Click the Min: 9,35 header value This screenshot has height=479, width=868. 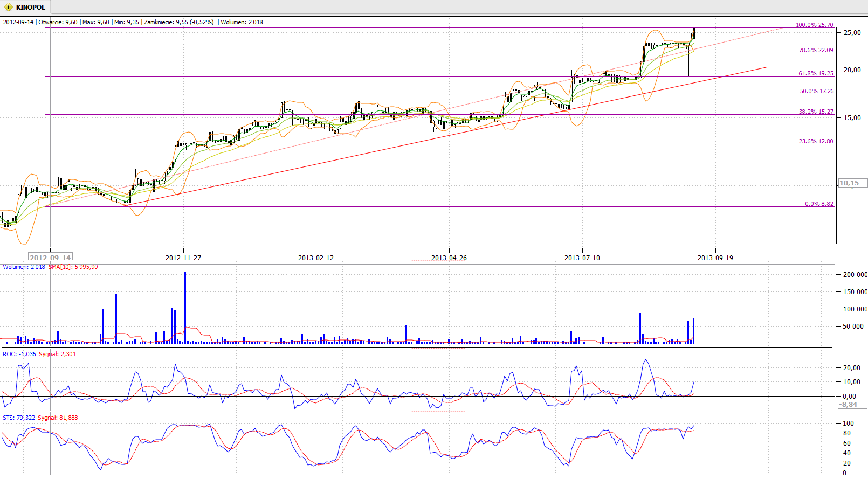[127, 22]
